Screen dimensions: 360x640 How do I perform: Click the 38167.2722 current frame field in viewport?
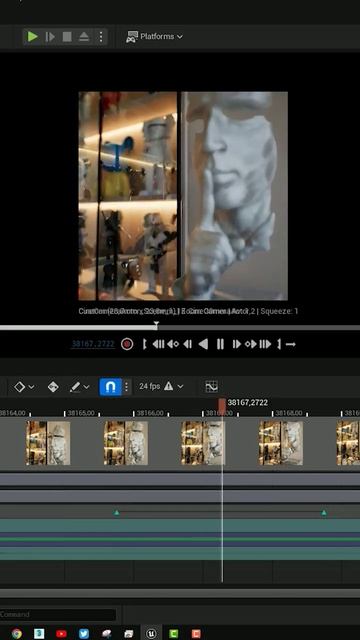(93, 344)
